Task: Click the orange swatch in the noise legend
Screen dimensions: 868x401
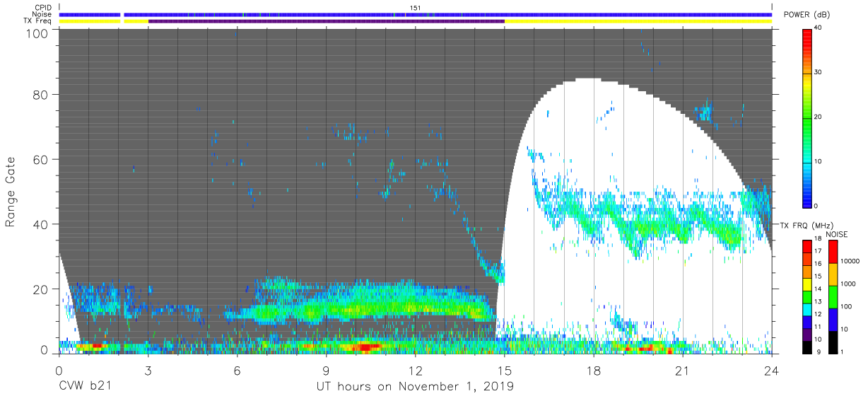Action: click(x=832, y=274)
